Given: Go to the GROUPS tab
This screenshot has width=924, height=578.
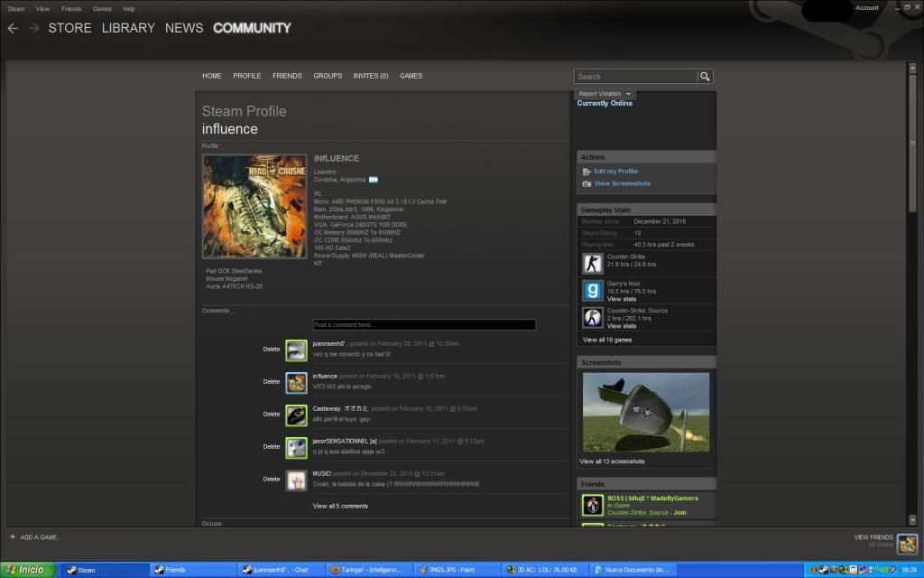Looking at the screenshot, I should [x=328, y=76].
